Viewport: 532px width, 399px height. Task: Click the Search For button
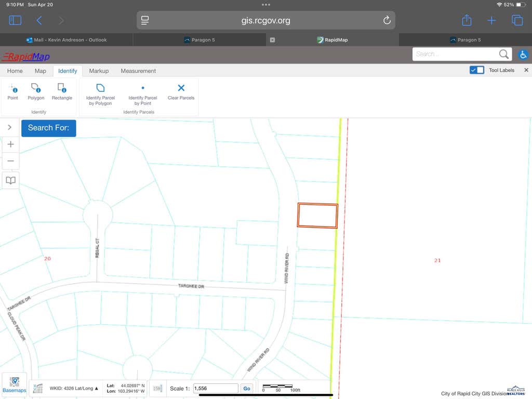(x=48, y=128)
